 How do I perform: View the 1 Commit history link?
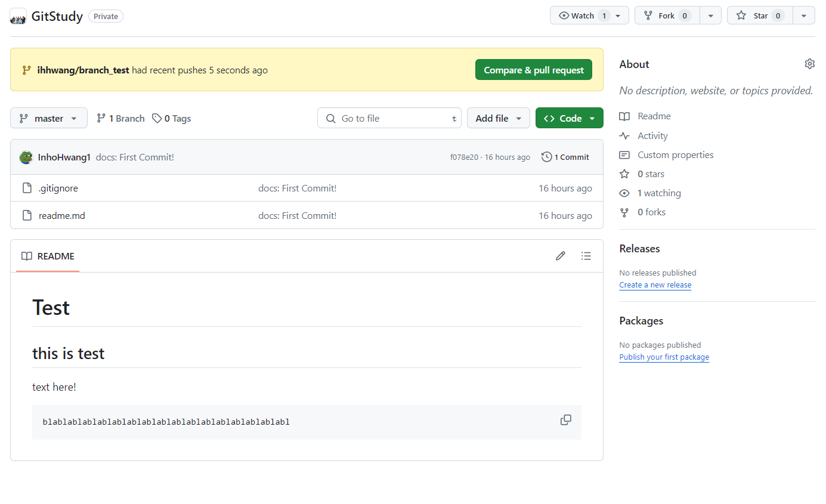[565, 157]
